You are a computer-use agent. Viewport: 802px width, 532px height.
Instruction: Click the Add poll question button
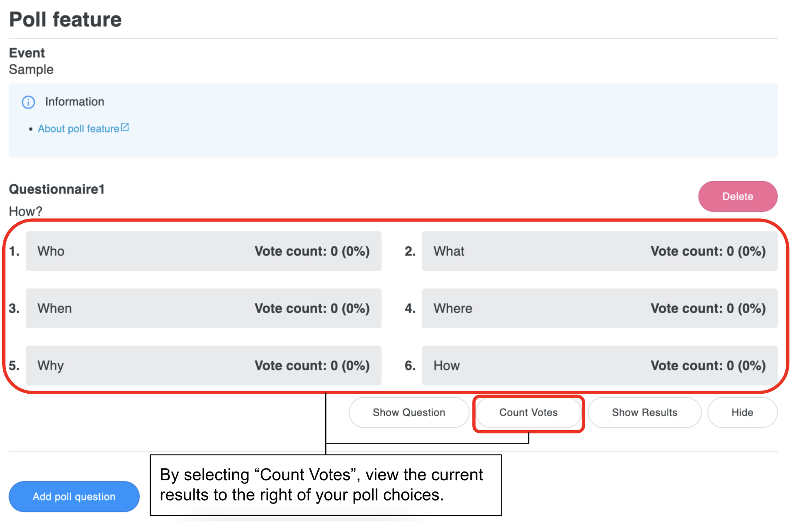pos(74,497)
